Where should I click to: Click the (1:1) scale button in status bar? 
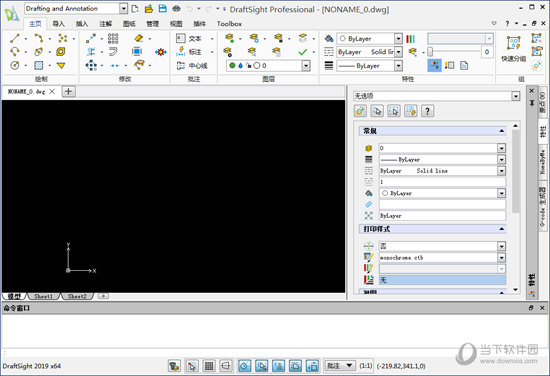(x=365, y=366)
